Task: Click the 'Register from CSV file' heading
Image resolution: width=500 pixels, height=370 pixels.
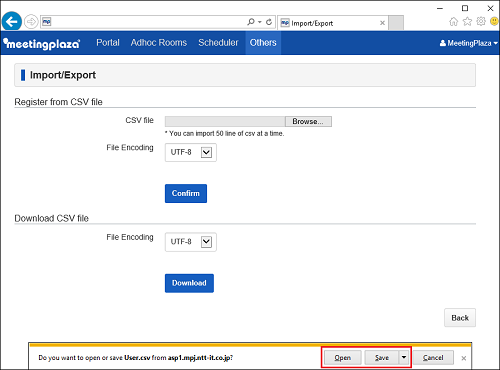Action: click(58, 102)
